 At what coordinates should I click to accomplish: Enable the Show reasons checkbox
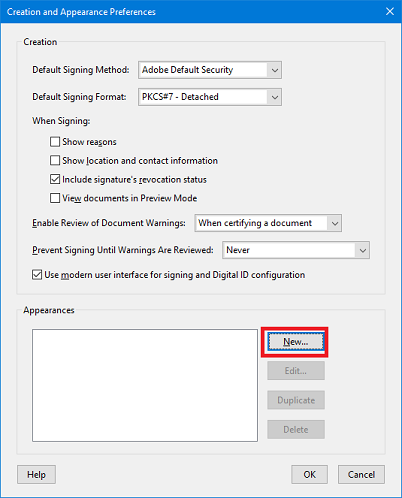(x=55, y=142)
